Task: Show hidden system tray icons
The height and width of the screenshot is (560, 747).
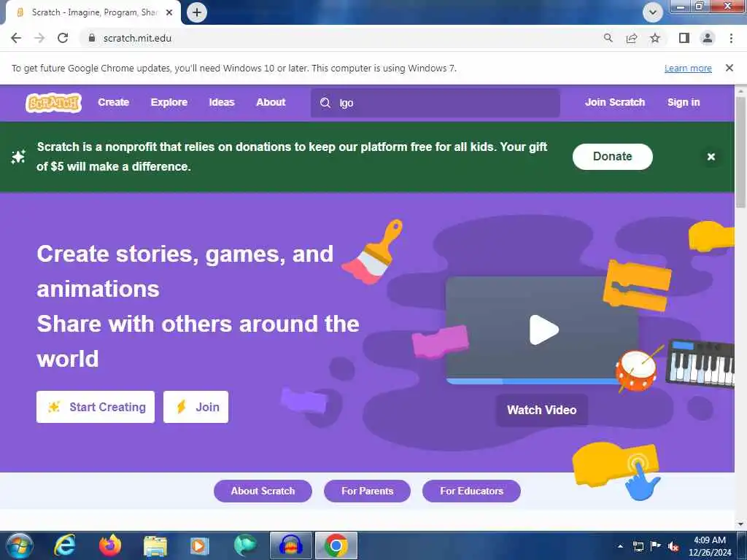Action: coord(620,546)
